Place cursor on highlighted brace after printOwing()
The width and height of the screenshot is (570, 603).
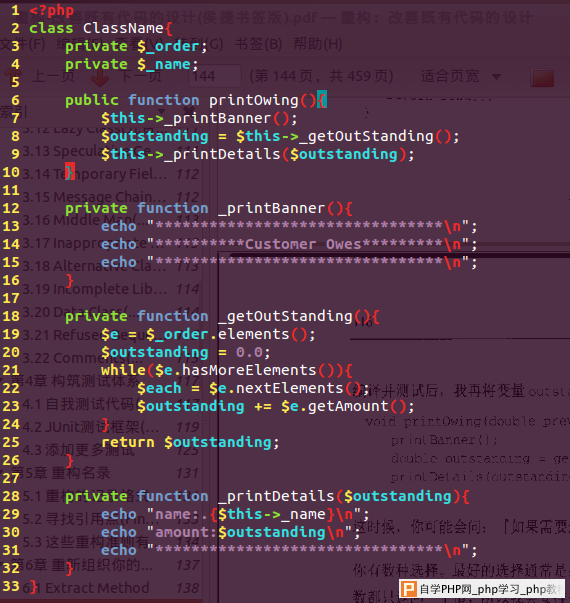(x=322, y=100)
